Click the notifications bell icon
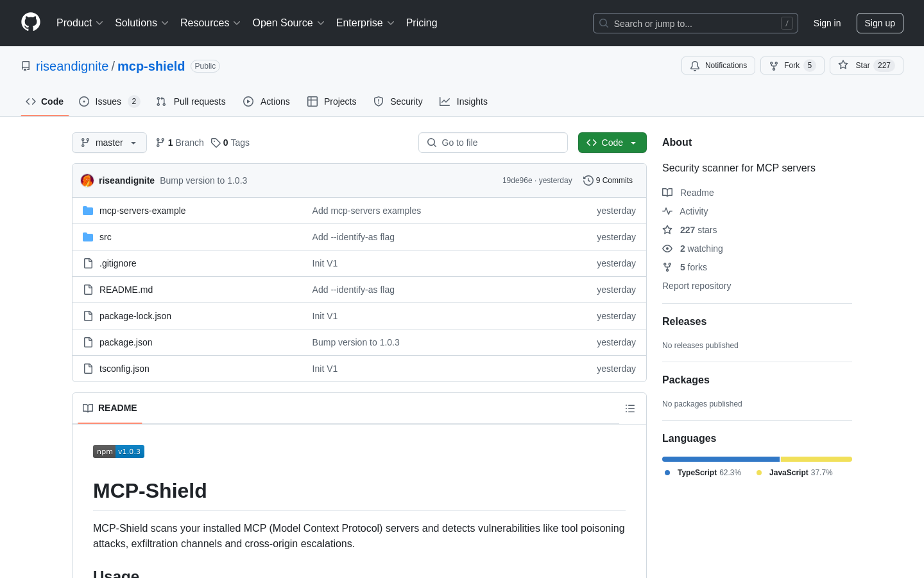Screen dimensions: 924x578 point(695,66)
